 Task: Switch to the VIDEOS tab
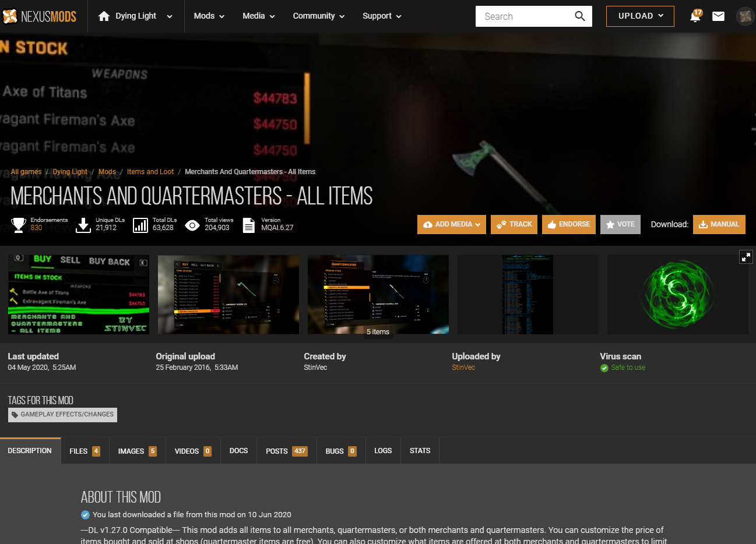coord(193,451)
